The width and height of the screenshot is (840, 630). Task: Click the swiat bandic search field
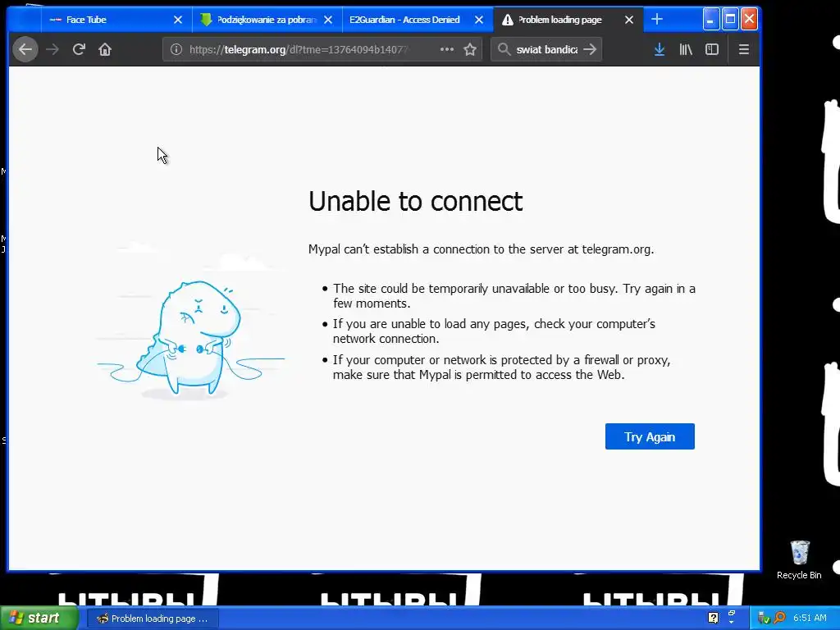[x=546, y=49]
